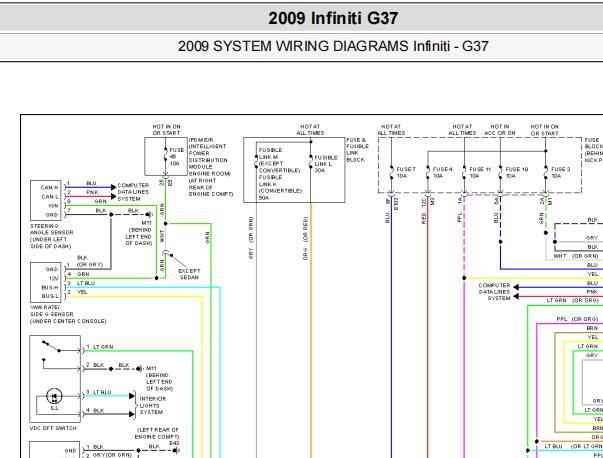Click the 'VDC OFF SWITCH' label
The image size is (603, 458).
53,428
